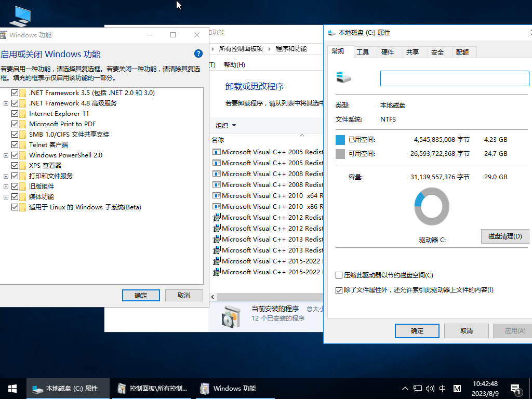Click the first Visual C++ 2013 entry icon
This screenshot has height=399, width=532.
point(217,239)
